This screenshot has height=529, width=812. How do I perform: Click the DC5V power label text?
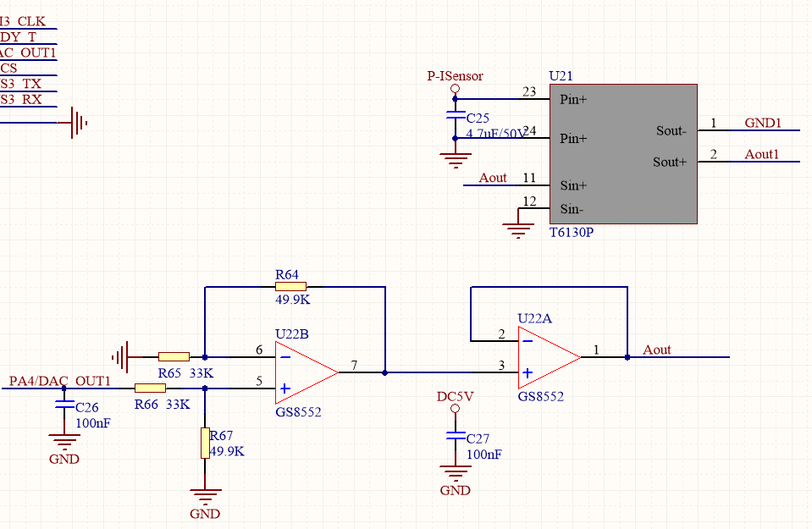click(456, 397)
